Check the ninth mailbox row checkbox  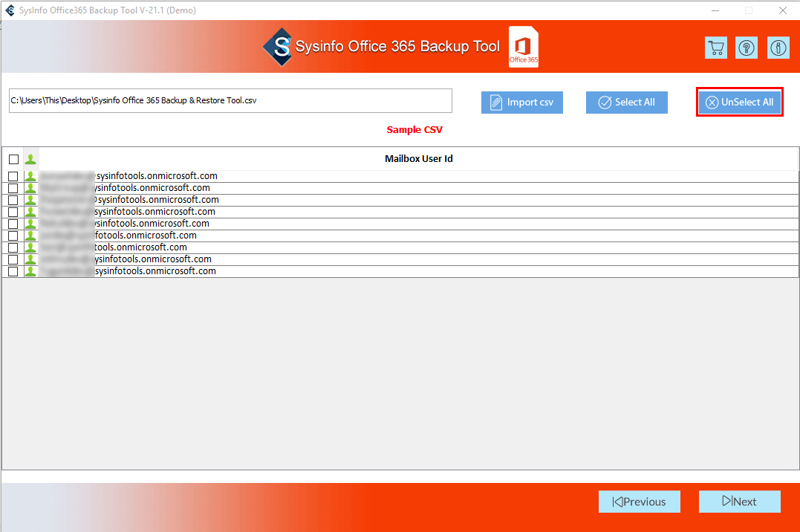click(13, 272)
